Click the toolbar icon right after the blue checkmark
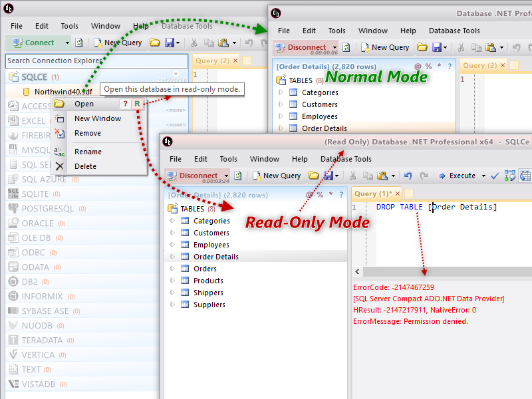532x399 pixels. 509,176
